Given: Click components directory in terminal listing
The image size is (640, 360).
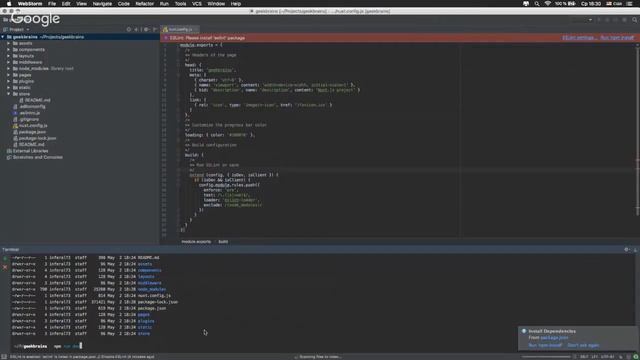Looking at the screenshot, I should 149,270.
